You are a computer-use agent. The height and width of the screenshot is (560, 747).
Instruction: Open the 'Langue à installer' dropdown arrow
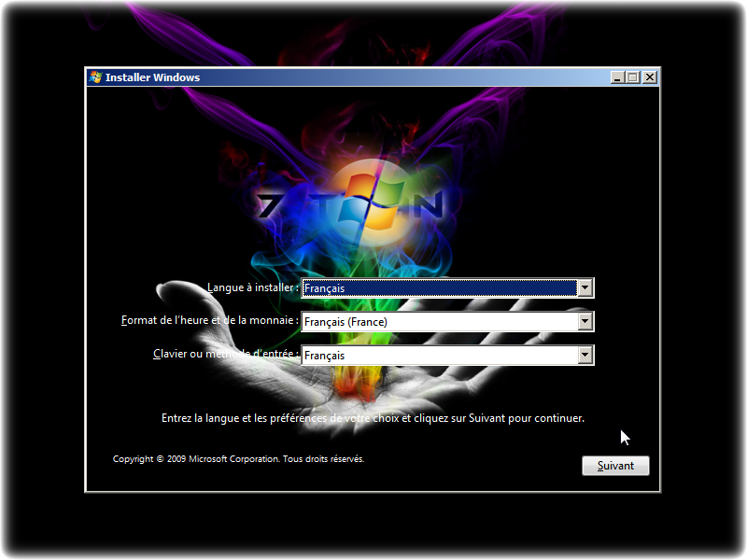click(585, 288)
